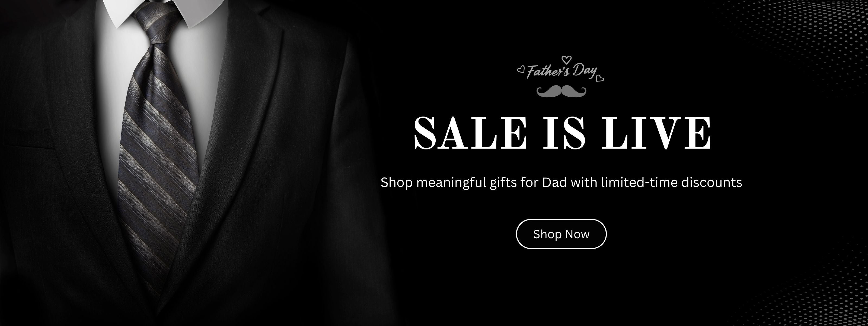The height and width of the screenshot is (326, 868).
Task: Click the heart left of Father's Day
Action: 521,70
